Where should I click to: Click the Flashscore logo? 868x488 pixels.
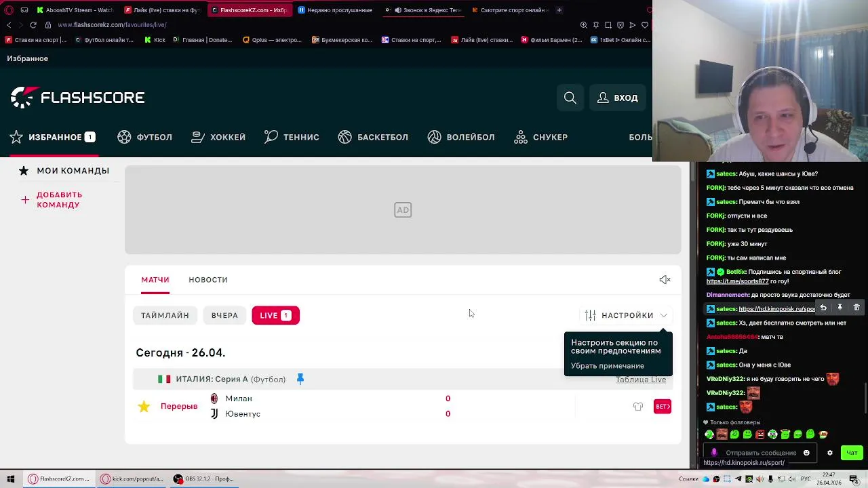click(77, 98)
